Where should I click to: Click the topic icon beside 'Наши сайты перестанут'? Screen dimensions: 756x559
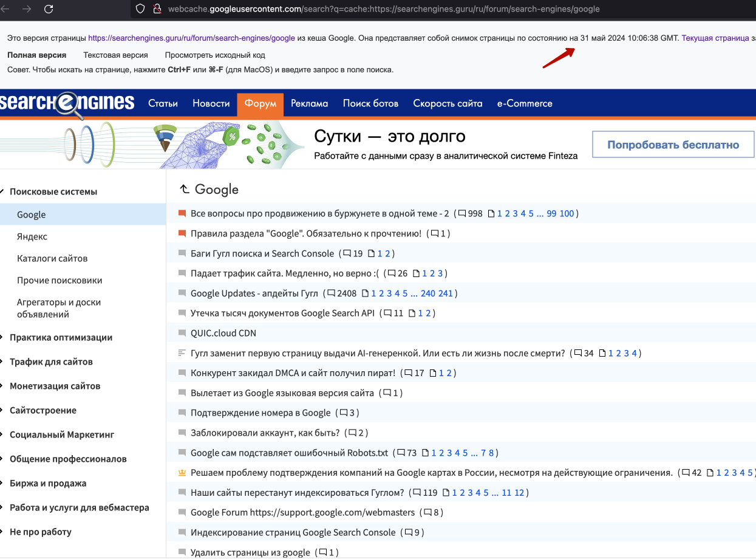point(182,493)
